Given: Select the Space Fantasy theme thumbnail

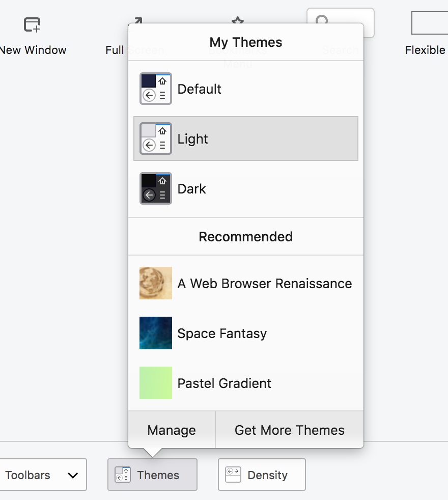Looking at the screenshot, I should [156, 333].
